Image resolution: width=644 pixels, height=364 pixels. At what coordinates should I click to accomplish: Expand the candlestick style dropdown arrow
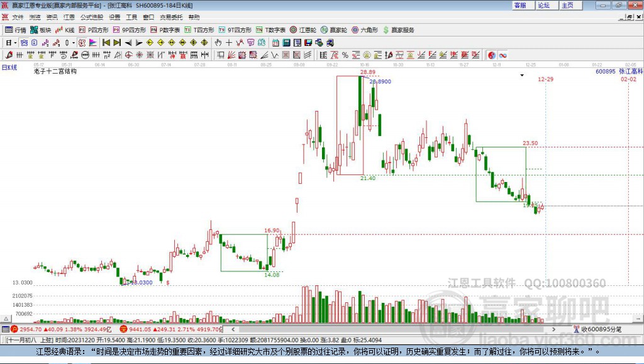[74, 43]
